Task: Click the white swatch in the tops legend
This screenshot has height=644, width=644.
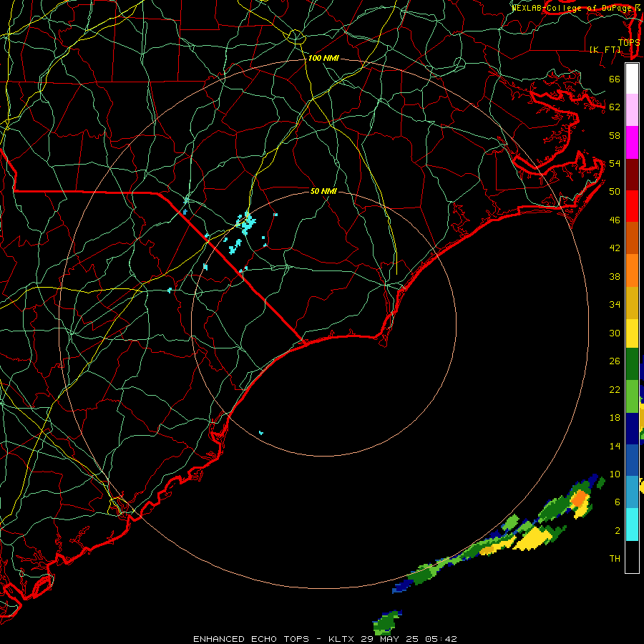Action: point(632,79)
